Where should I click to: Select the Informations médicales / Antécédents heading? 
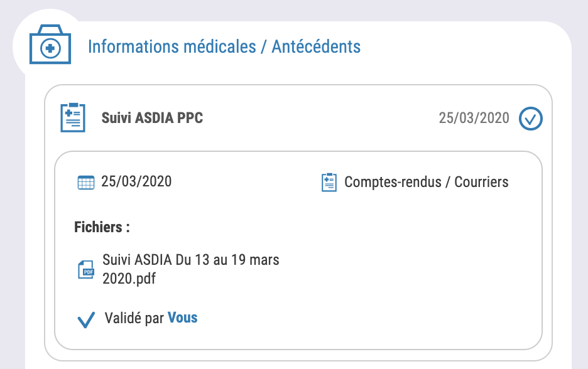point(224,47)
